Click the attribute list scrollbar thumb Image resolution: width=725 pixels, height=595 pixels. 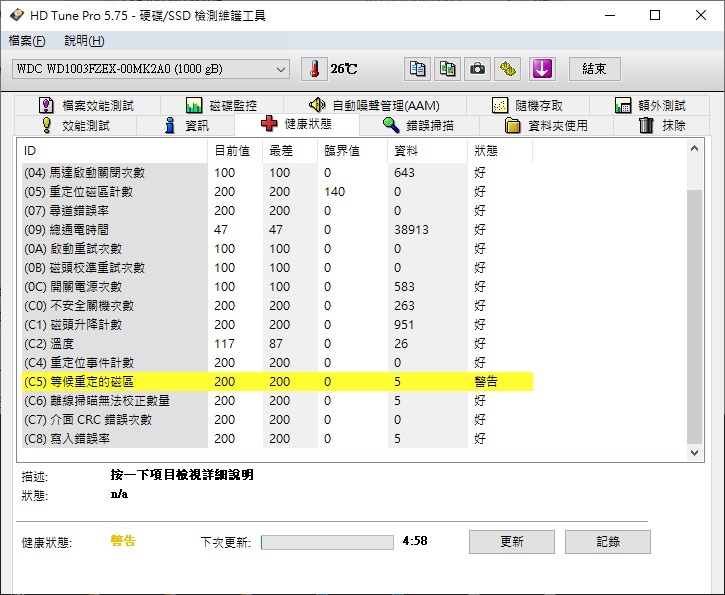tap(694, 316)
